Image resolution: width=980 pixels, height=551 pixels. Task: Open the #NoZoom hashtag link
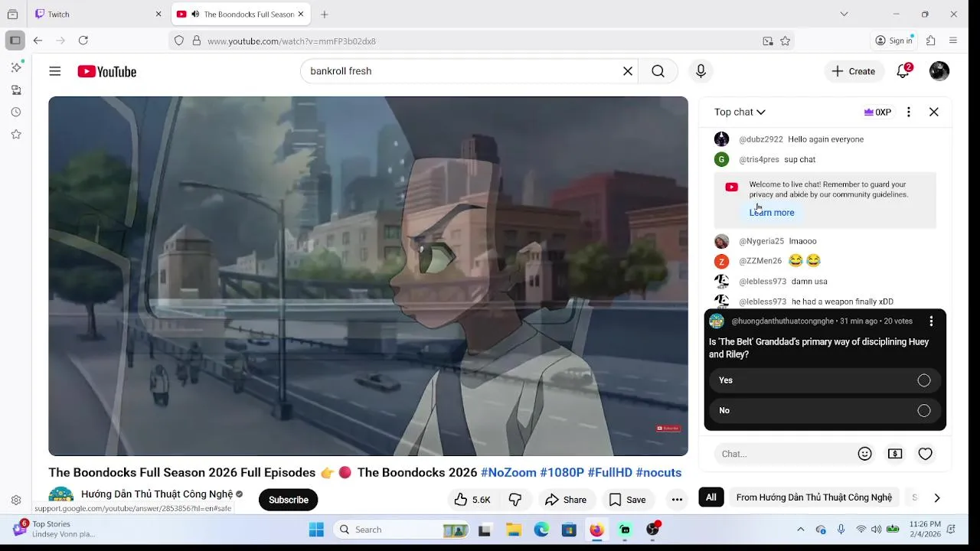click(509, 472)
